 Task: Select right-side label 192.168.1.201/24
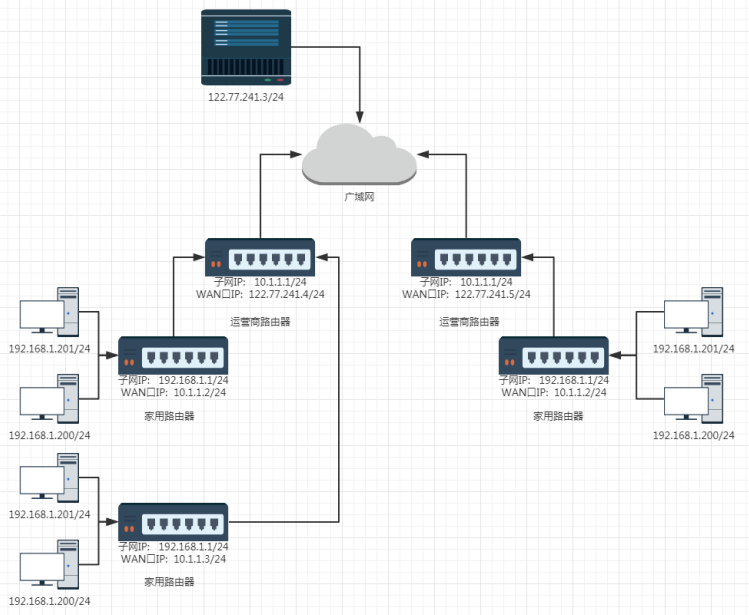694,349
